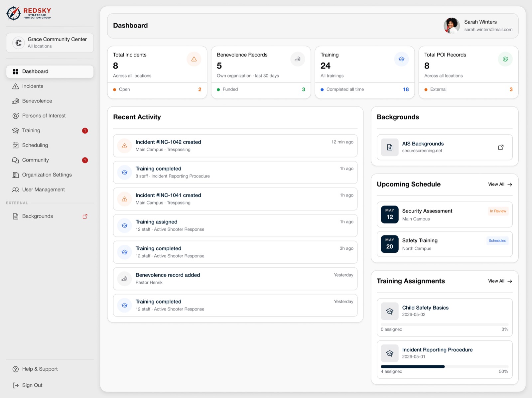
Task: Click the Total Incidents warning icon
Action: point(194,59)
